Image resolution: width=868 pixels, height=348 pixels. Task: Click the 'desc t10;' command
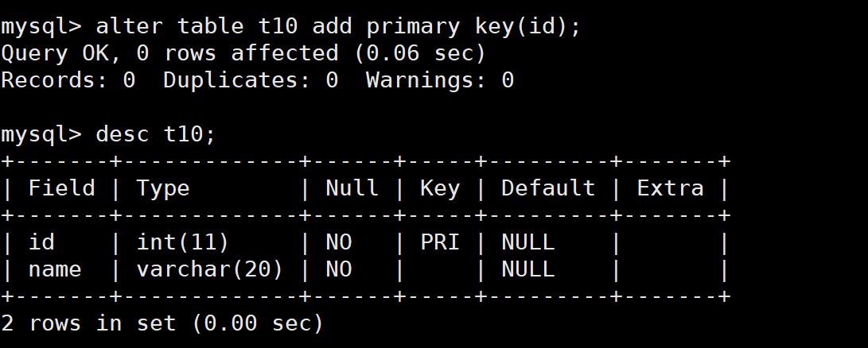coord(155,134)
